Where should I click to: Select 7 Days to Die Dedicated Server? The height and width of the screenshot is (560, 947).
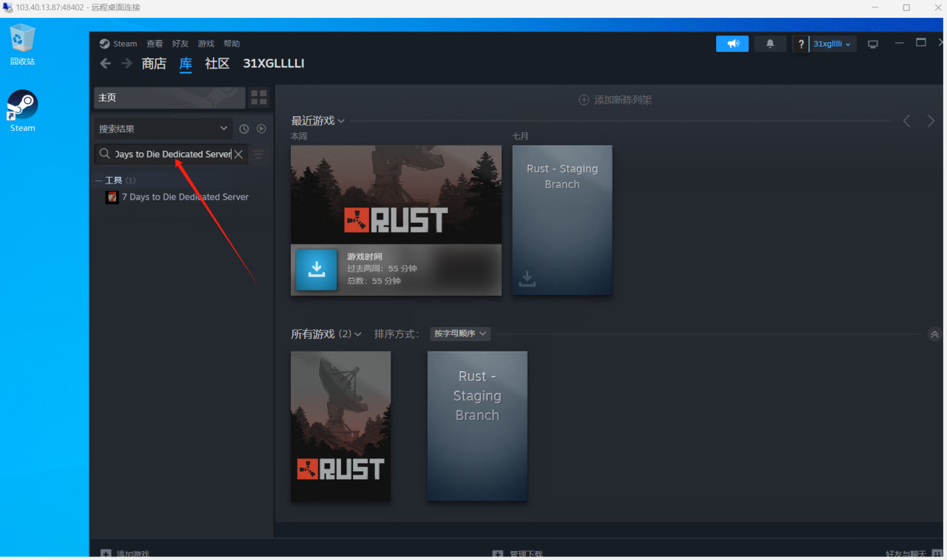pyautogui.click(x=185, y=198)
